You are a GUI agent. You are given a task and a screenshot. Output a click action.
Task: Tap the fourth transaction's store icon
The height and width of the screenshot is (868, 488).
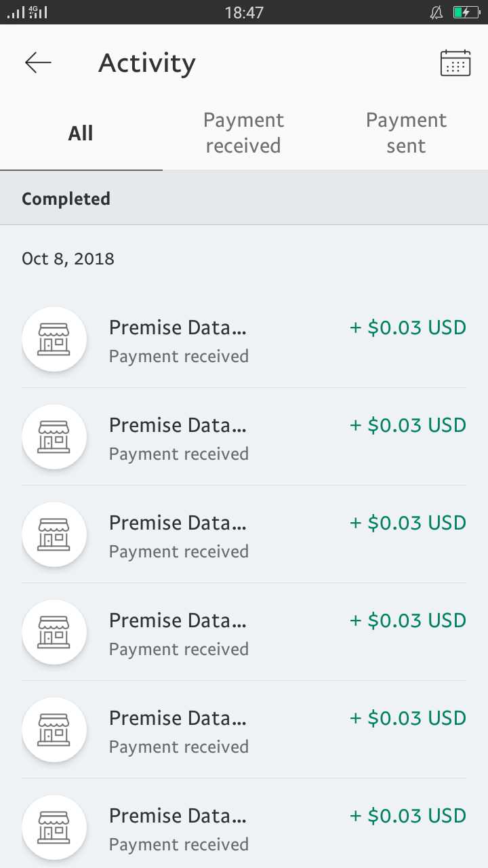pos(54,632)
